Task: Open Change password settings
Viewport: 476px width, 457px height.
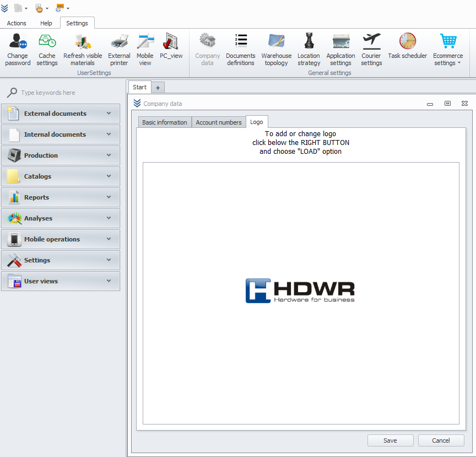Action: click(x=18, y=50)
